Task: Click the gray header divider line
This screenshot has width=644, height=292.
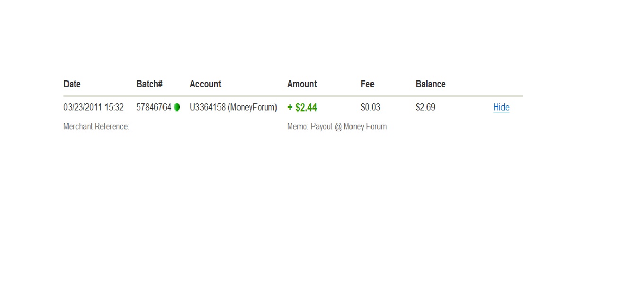Action: [x=293, y=96]
